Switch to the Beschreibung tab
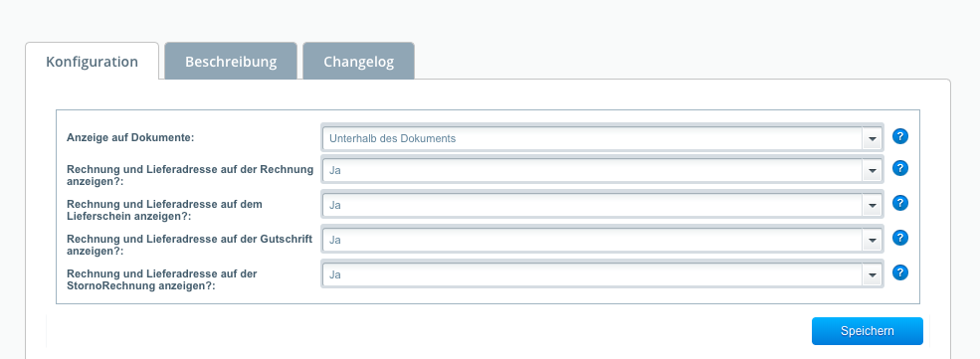 click(231, 62)
